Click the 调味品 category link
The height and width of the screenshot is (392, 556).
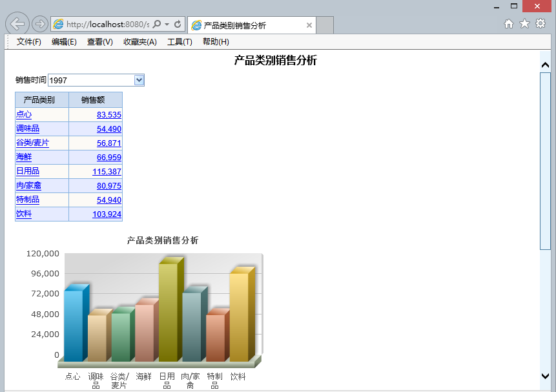pyautogui.click(x=28, y=129)
